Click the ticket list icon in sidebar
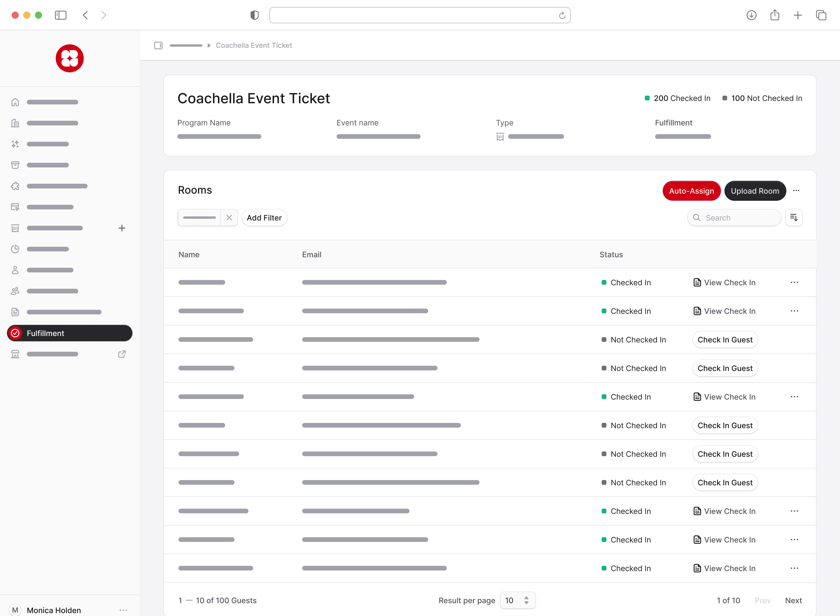Viewport: 840px width, 616px height. coord(15,228)
